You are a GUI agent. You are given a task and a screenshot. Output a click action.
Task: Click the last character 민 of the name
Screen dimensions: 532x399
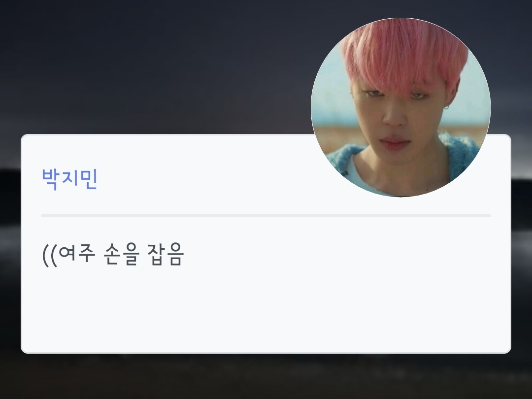[x=89, y=179]
